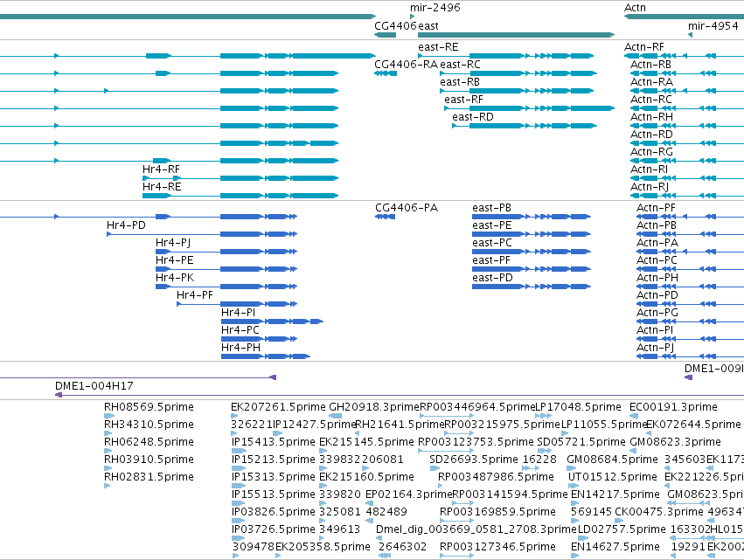
Task: Click the CG4406-PA protein label
Action: (x=407, y=208)
